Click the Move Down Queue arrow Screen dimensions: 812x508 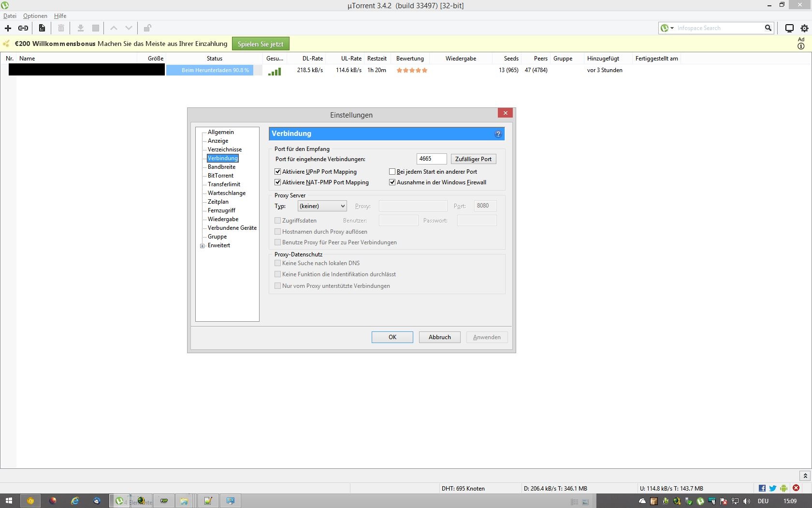tap(129, 28)
